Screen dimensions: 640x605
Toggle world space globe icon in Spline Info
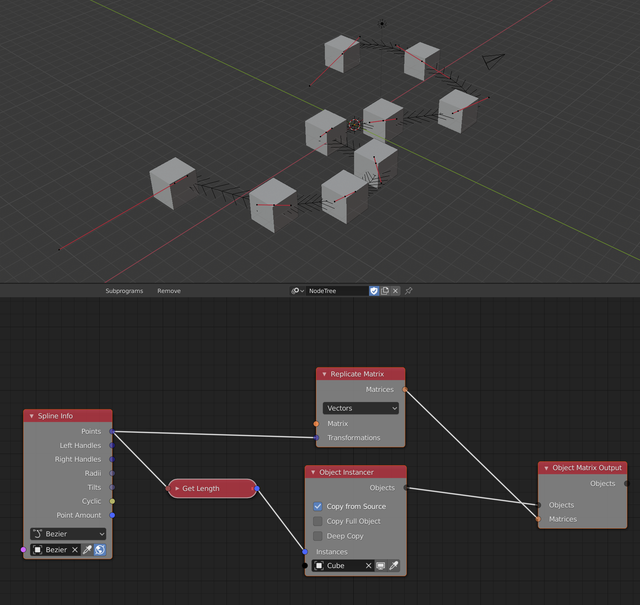[100, 550]
